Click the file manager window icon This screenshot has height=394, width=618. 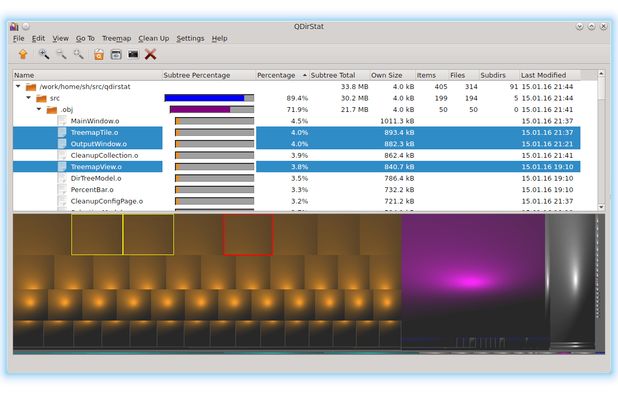coord(116,54)
